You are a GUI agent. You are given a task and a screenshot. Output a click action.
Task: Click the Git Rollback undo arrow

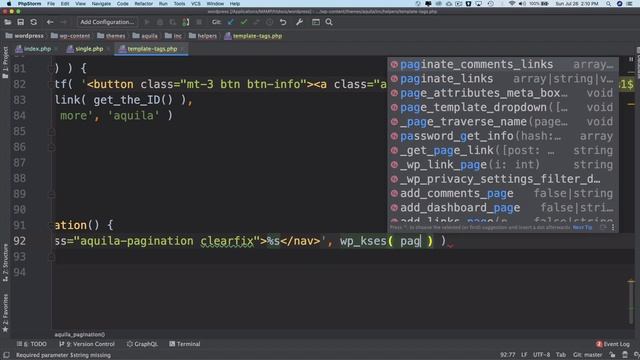pyautogui.click(x=283, y=22)
